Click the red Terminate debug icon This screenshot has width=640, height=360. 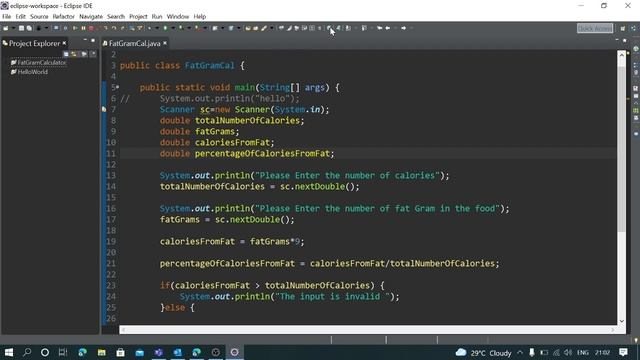pyautogui.click(x=91, y=28)
